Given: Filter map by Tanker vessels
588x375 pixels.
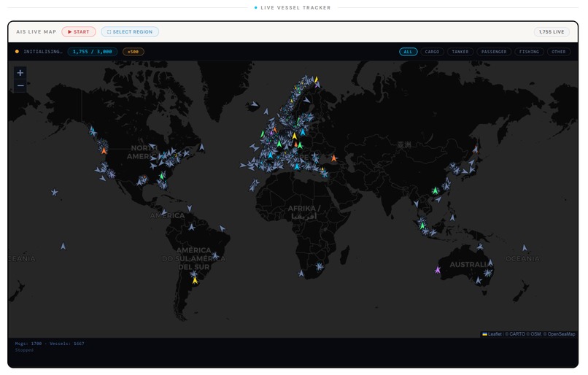Looking at the screenshot, I should [x=460, y=52].
